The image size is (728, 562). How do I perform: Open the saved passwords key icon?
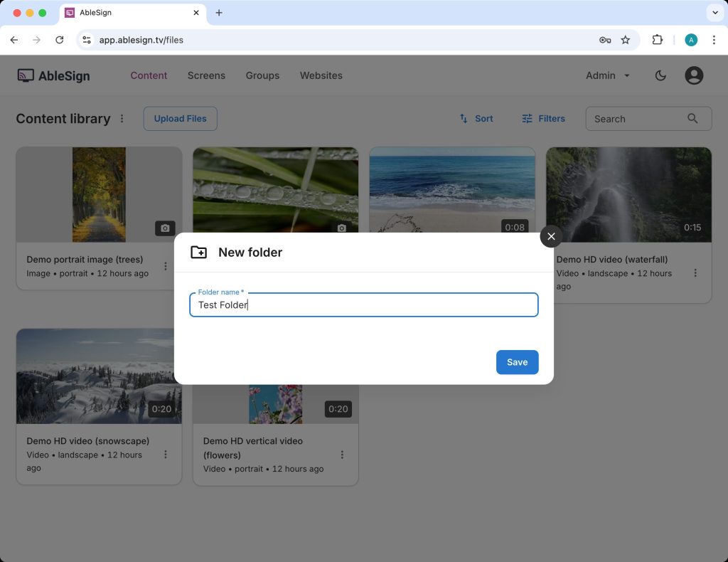(x=604, y=40)
